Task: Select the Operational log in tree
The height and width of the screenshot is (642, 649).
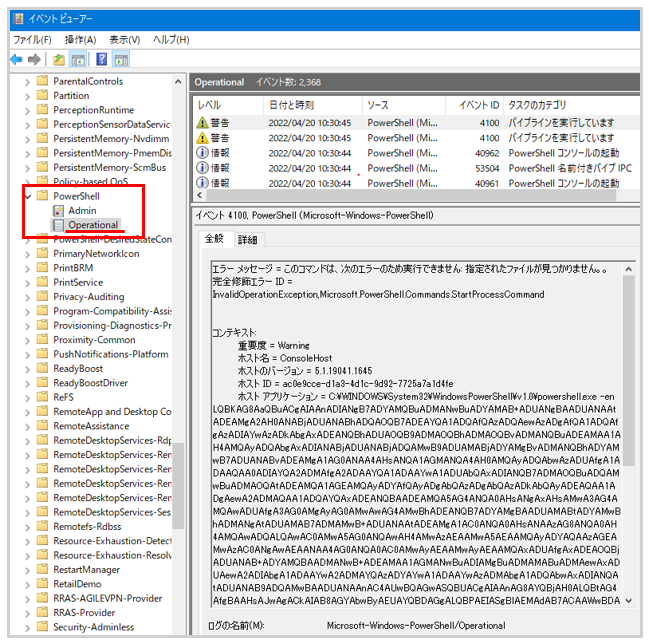Action: pos(93,225)
